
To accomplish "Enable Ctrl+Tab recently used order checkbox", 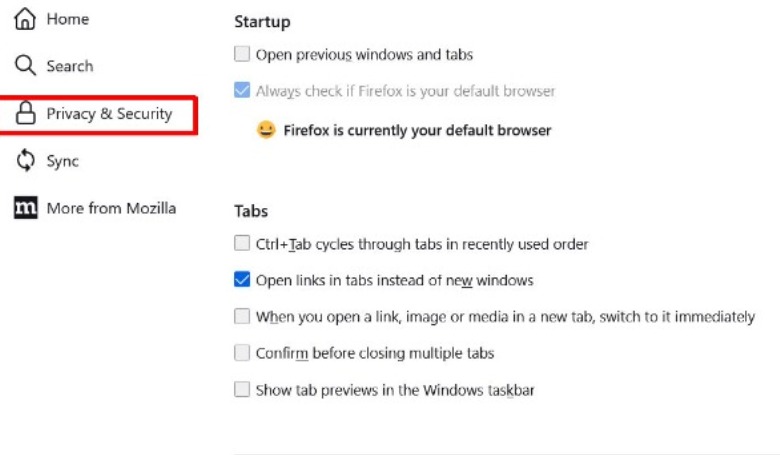I will [x=242, y=243].
